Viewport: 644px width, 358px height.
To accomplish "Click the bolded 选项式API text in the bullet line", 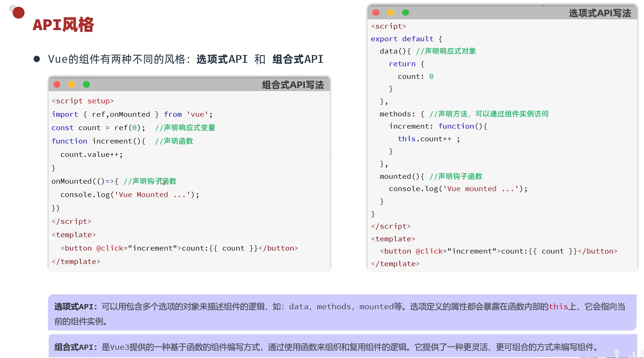I will (221, 59).
